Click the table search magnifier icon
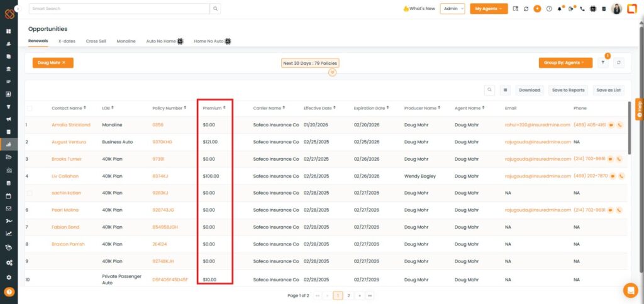The height and width of the screenshot is (304, 644). (489, 90)
